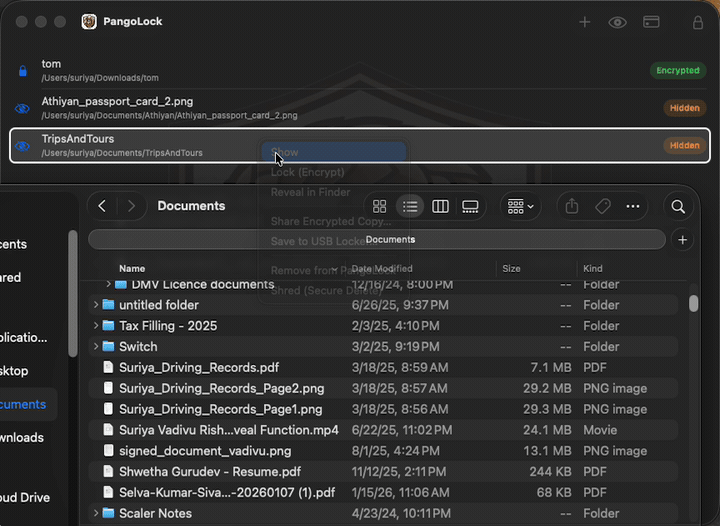This screenshot has height=526, width=720.
Task: Open Desktop in the Finder sidebar
Action: pyautogui.click(x=14, y=371)
